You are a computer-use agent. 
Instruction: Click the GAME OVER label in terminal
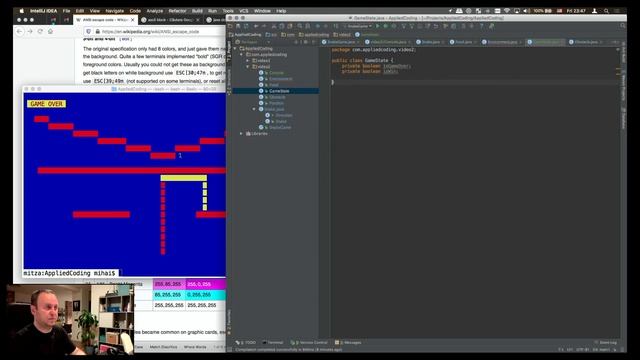point(47,104)
